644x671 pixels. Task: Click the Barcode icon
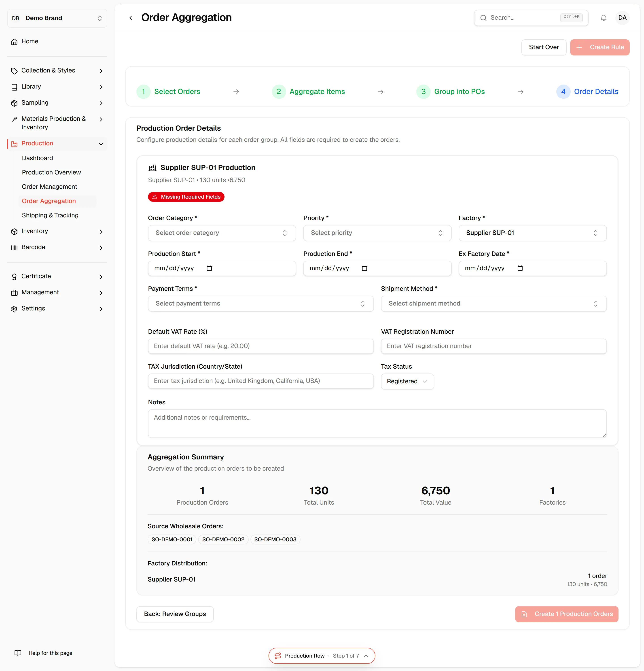(14, 248)
